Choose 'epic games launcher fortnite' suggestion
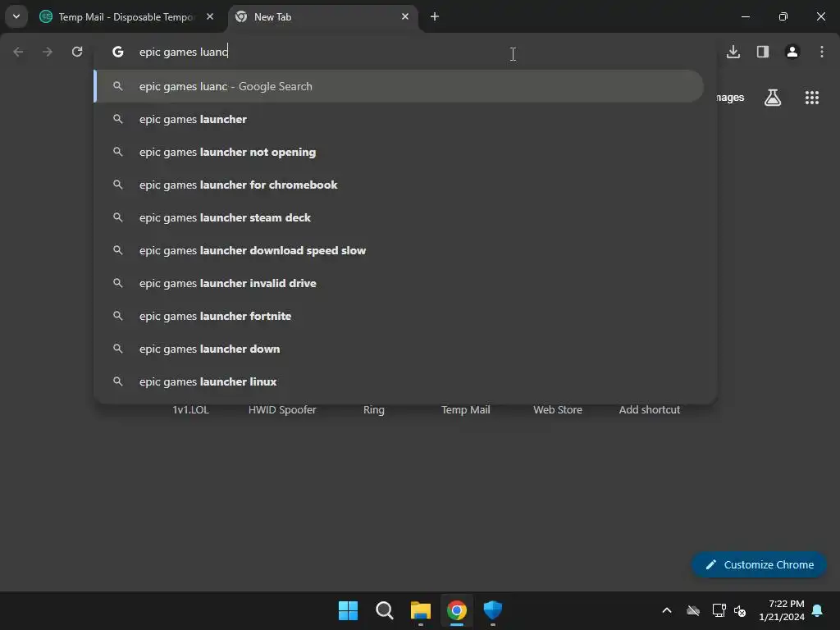The image size is (840, 630). (x=399, y=316)
